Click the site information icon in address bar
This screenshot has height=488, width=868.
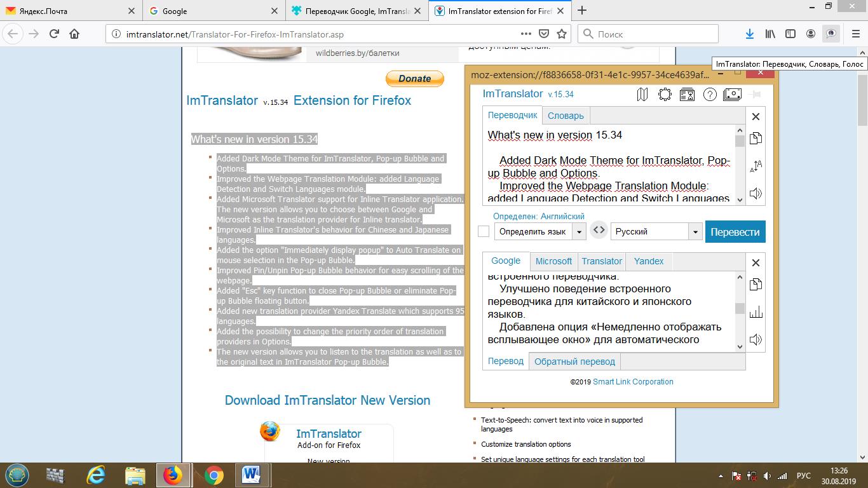116,34
